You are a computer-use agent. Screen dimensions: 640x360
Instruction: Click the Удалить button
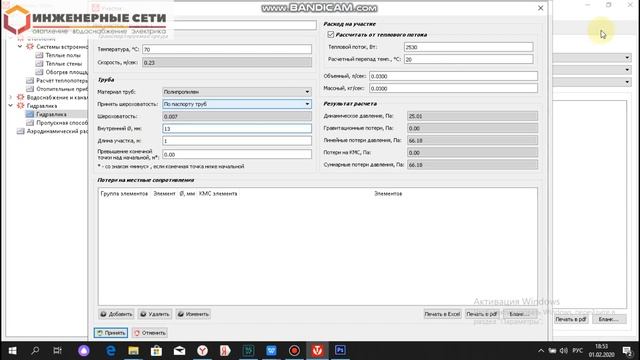[x=155, y=314]
